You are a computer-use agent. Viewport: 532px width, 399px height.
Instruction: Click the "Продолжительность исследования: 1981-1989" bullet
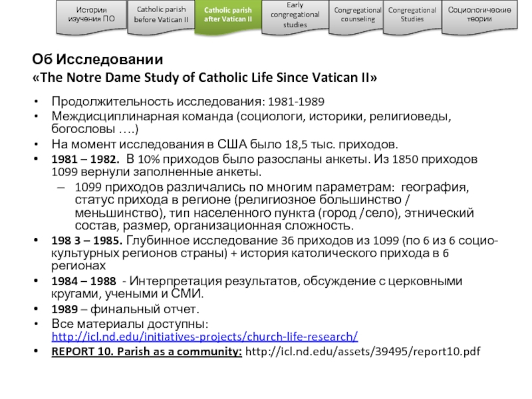pos(188,102)
